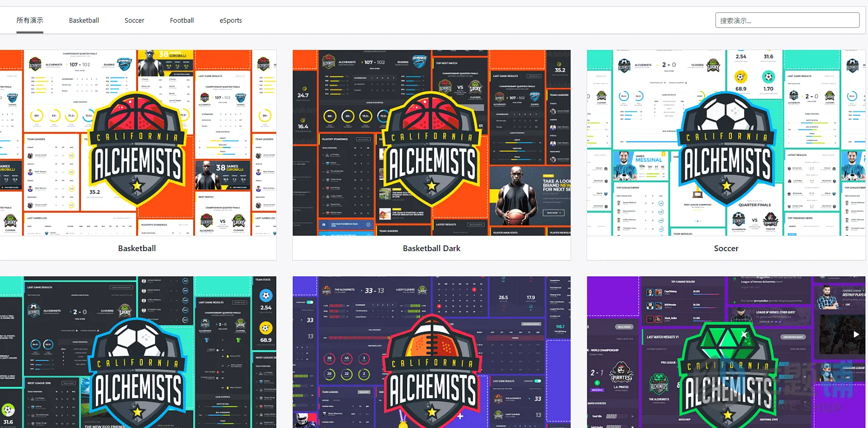Viewport: 868px width, 428px height.
Task: Open the football demo thumbnail with purple background
Action: point(431,352)
